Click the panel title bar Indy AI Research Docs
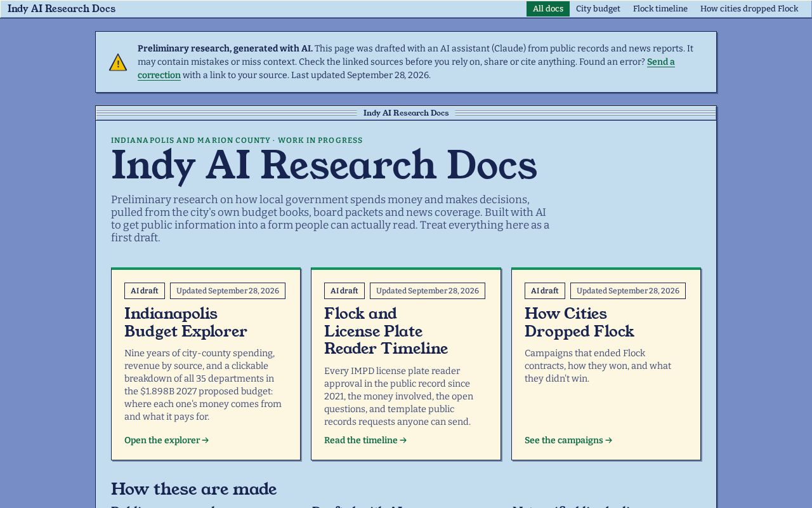Screen dimensions: 812x508 pyautogui.click(x=406, y=113)
